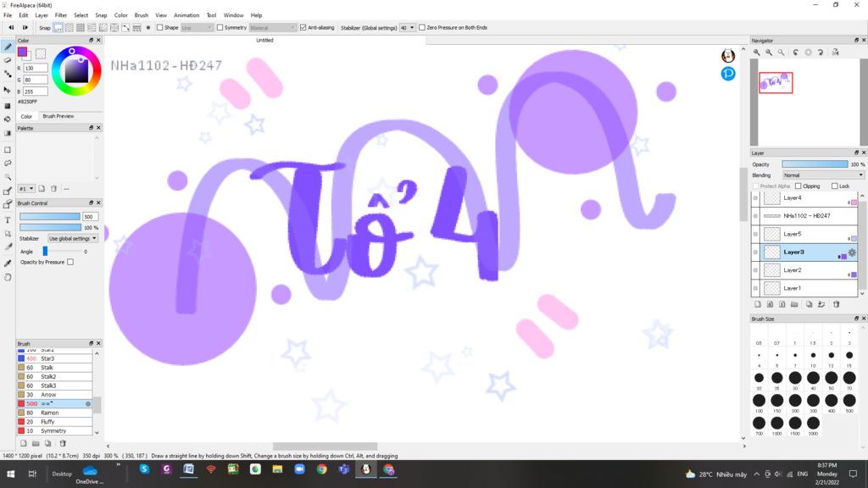
Task: Toggle the Shape checkbox
Action: pyautogui.click(x=160, y=27)
